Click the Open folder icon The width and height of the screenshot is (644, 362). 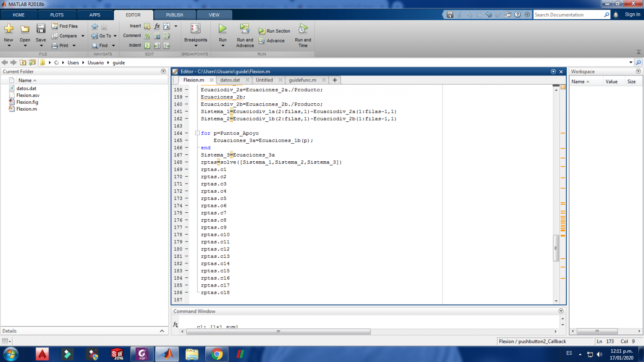coord(25,29)
